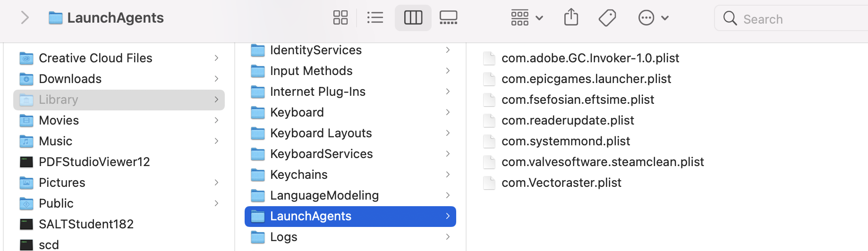
Task: Select the Creative Cloud Files folder
Action: click(95, 58)
